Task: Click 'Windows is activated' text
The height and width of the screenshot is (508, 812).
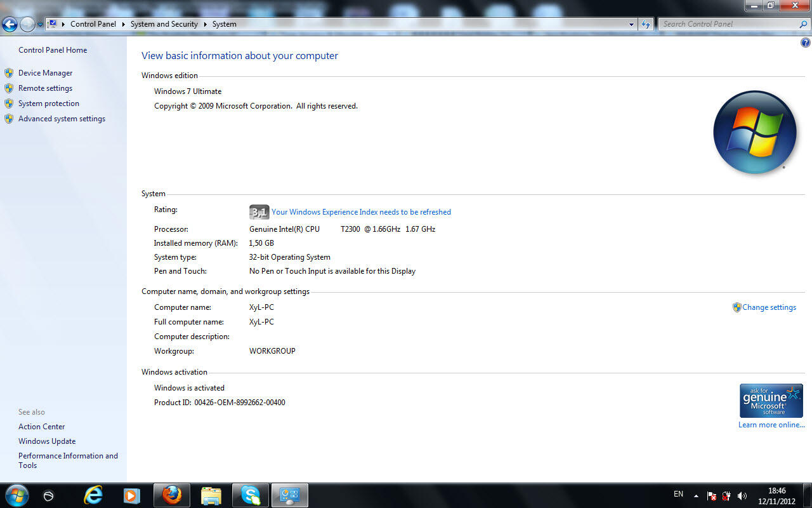Action: point(189,388)
